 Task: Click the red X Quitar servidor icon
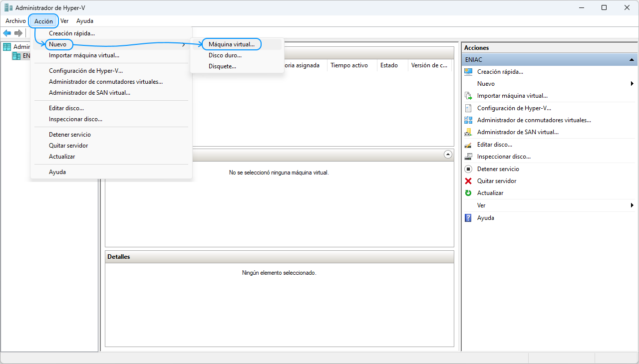point(468,181)
